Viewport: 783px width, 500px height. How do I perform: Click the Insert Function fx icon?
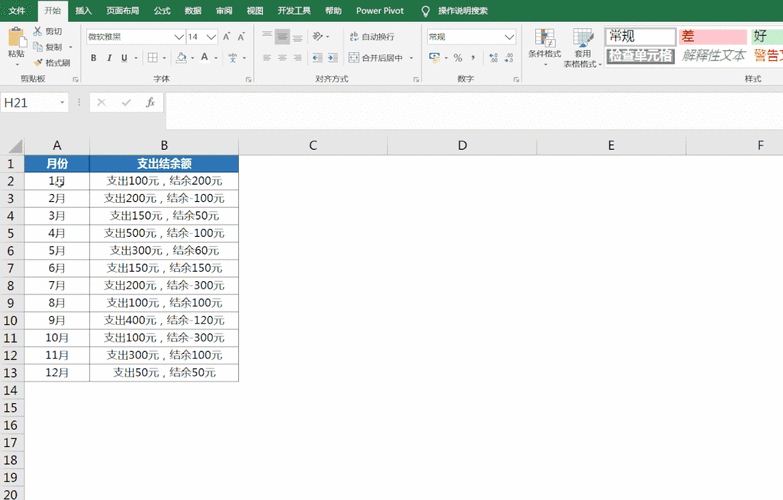point(150,102)
